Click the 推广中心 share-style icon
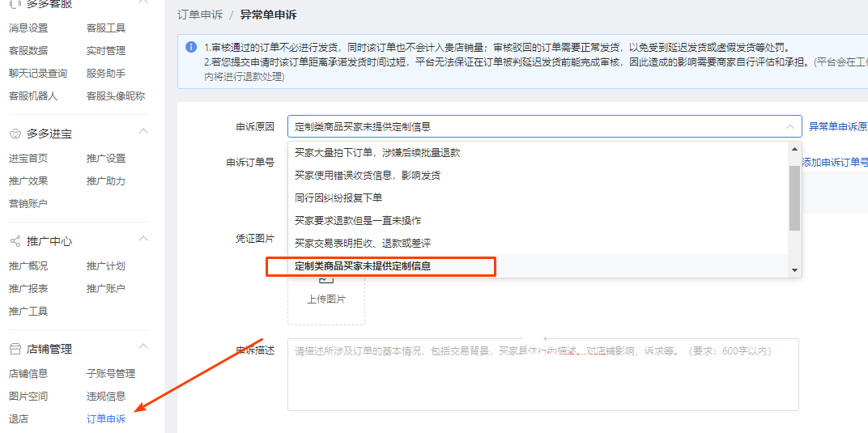 point(15,241)
